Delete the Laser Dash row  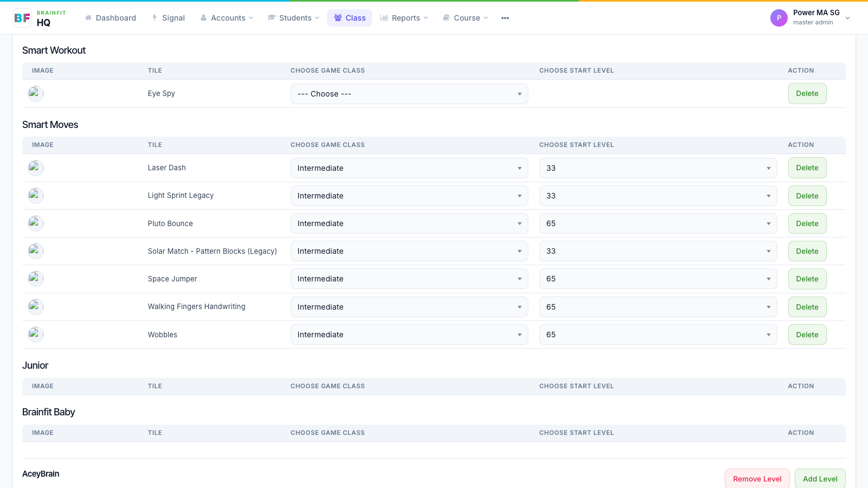tap(807, 168)
